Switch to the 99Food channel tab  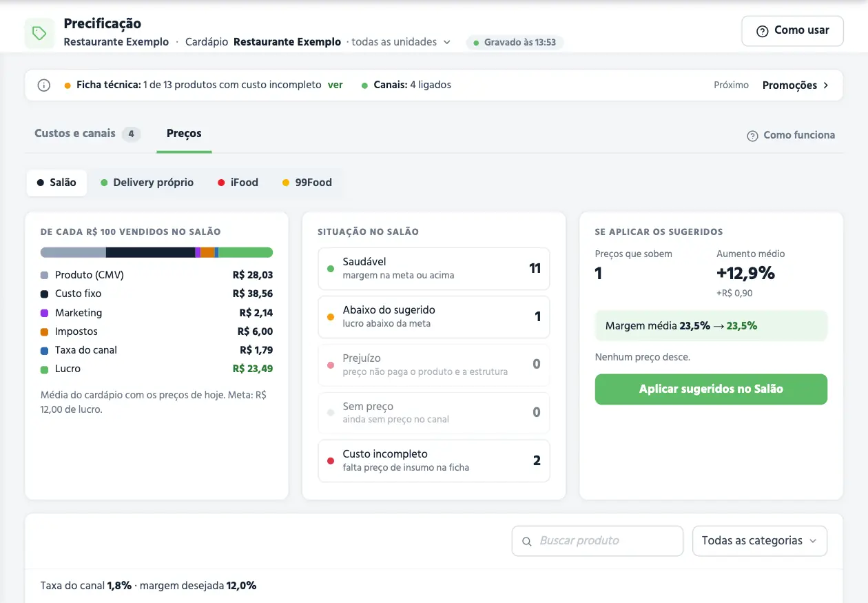(x=307, y=183)
